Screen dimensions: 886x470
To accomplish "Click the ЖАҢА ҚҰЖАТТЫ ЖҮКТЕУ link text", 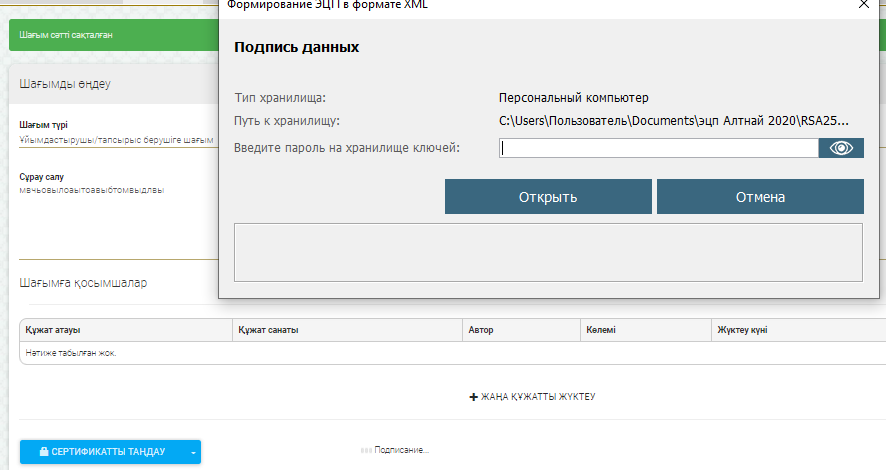I will click(x=538, y=397).
